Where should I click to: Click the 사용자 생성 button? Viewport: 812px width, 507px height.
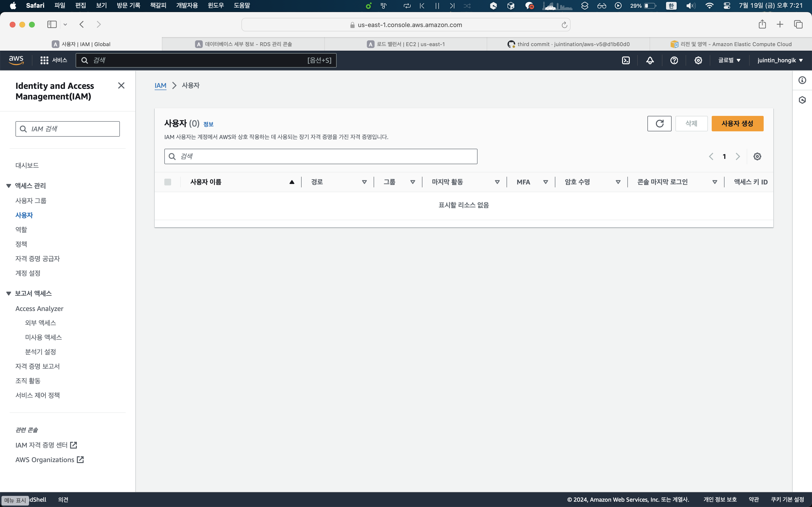click(x=737, y=123)
